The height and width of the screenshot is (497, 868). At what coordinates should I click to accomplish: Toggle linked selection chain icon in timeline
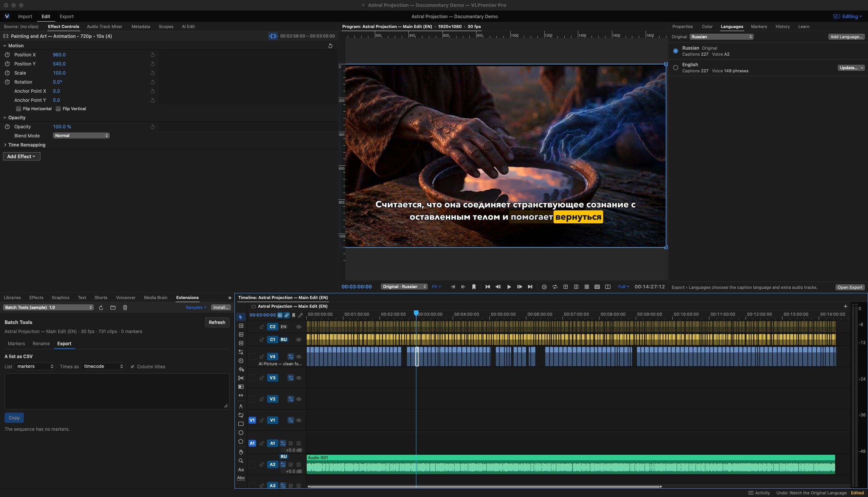(287, 315)
